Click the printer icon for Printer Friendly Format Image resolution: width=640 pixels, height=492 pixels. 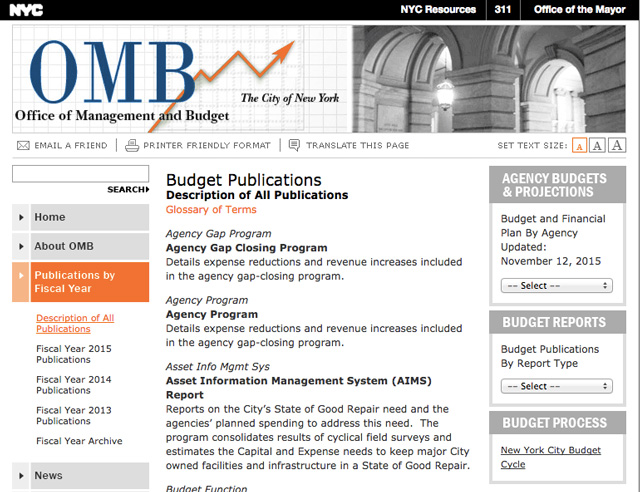132,145
